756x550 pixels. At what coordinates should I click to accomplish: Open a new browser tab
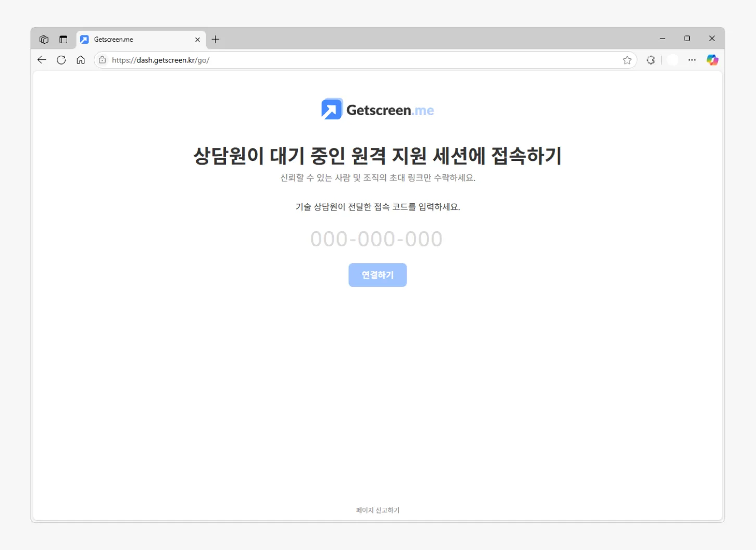pyautogui.click(x=216, y=39)
